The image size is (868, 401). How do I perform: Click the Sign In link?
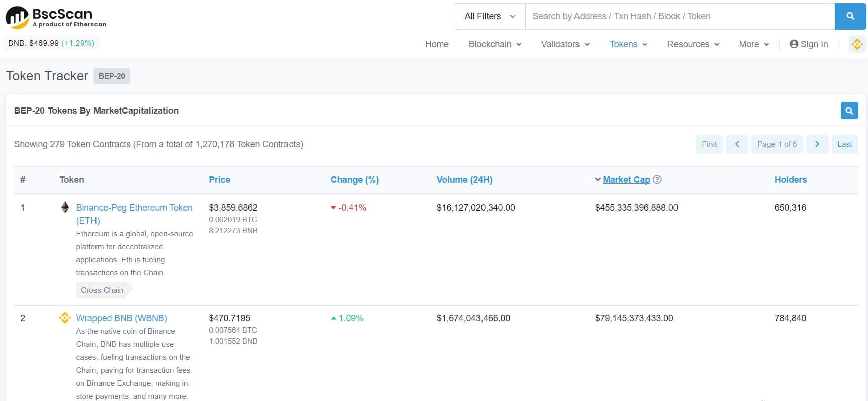pos(809,44)
